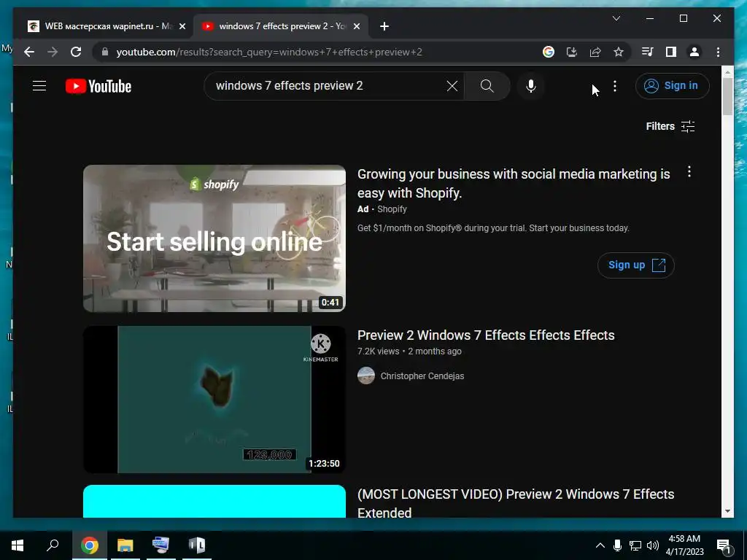Open YouTube settings three-dot menu
The width and height of the screenshot is (747, 560).
[615, 86]
